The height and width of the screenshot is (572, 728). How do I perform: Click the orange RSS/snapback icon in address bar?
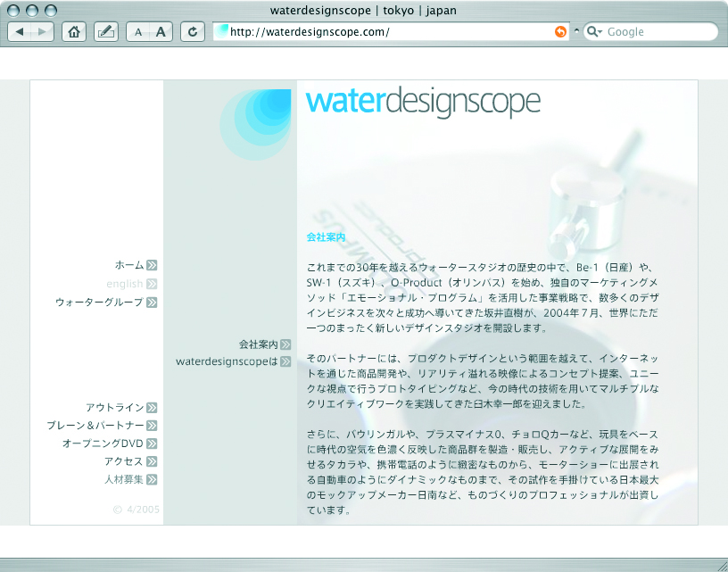pyautogui.click(x=561, y=31)
